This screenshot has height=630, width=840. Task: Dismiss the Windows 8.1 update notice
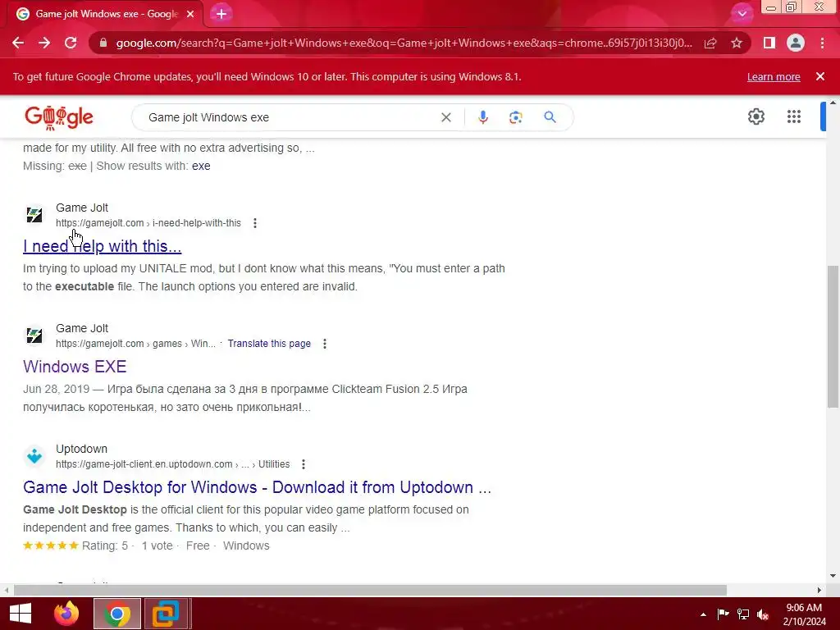click(x=820, y=76)
